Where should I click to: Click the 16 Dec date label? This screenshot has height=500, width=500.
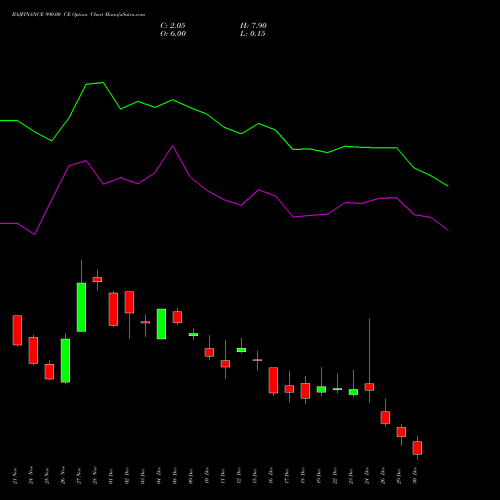click(271, 476)
